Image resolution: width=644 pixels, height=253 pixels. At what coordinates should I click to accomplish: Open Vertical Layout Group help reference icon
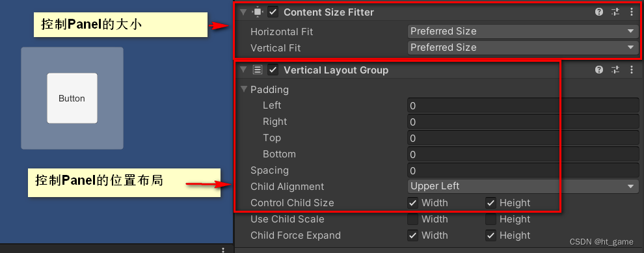[x=599, y=70]
